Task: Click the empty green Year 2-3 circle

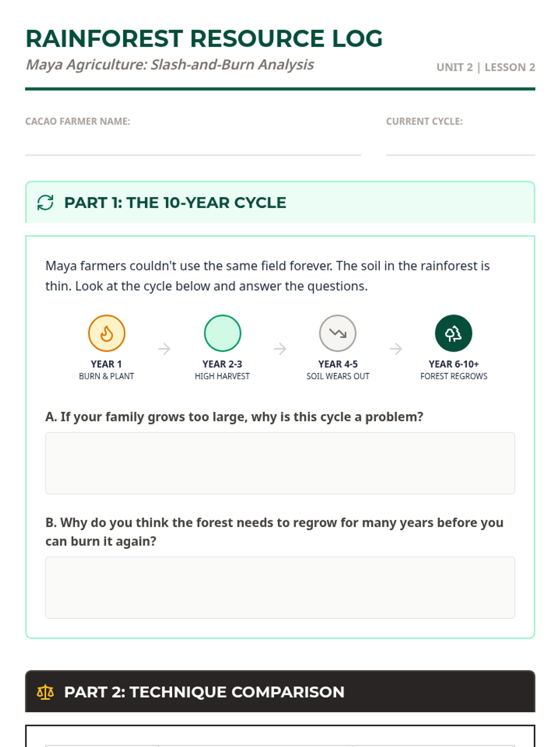Action: pyautogui.click(x=222, y=333)
